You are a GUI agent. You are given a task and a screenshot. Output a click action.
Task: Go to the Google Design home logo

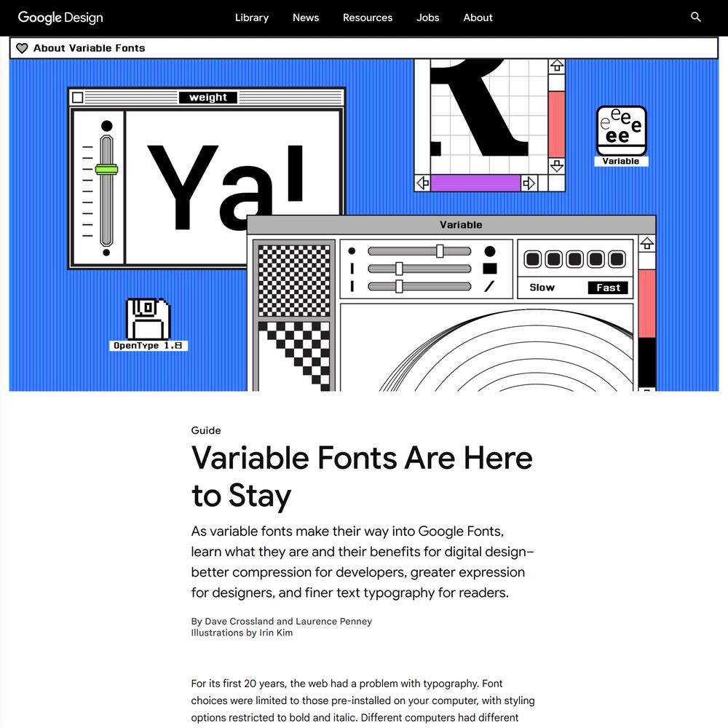pos(60,17)
